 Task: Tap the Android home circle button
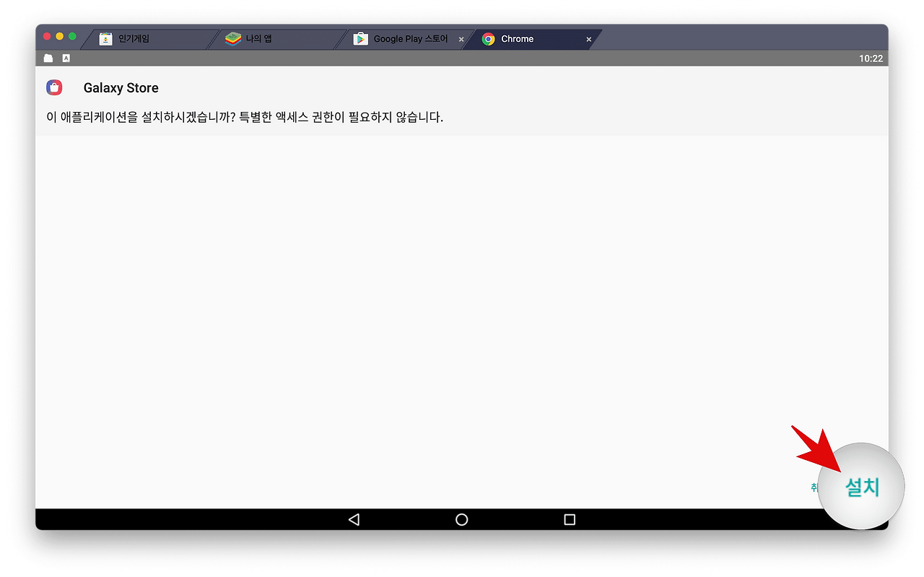coord(462,519)
